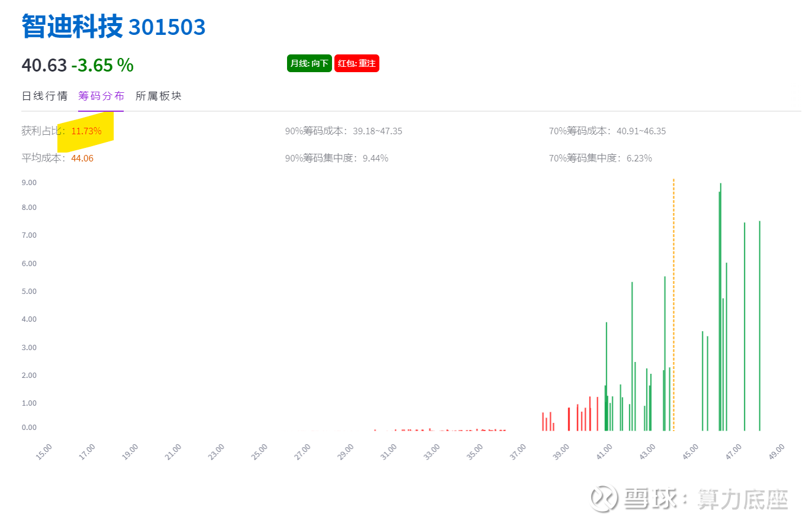Click the stock code 301503
Screen dimensions: 812x524
167,27
